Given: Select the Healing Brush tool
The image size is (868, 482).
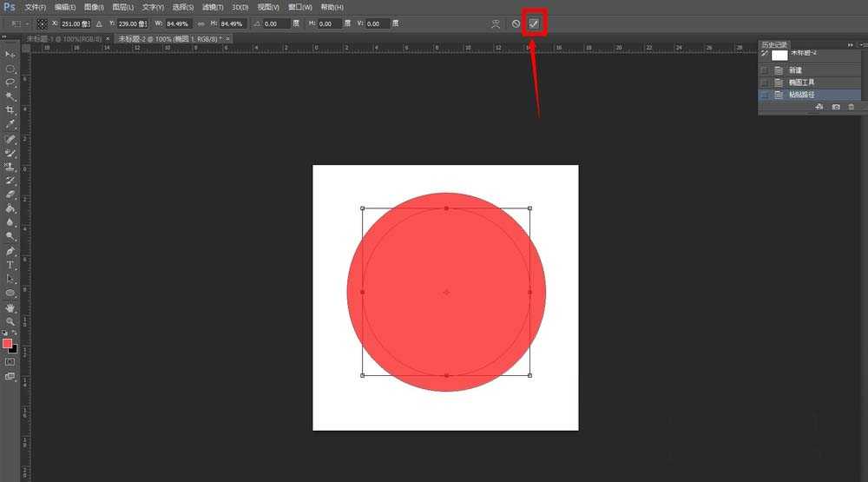Looking at the screenshot, I should click(10, 139).
